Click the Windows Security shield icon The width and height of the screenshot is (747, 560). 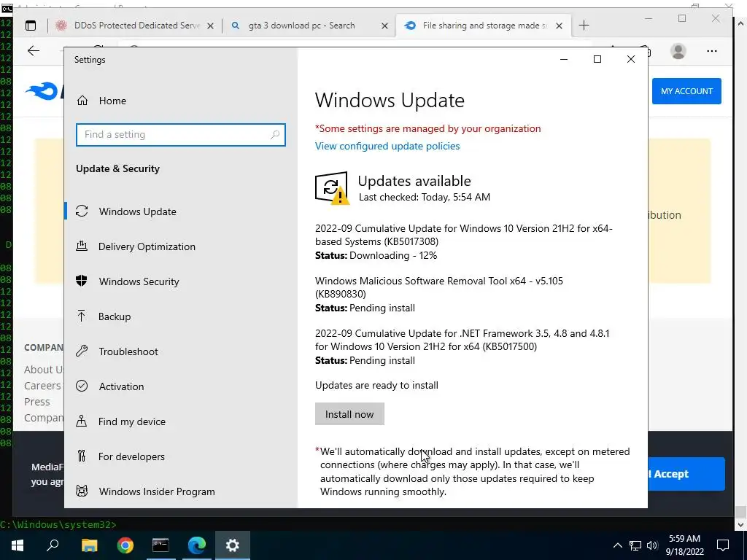[x=82, y=281]
